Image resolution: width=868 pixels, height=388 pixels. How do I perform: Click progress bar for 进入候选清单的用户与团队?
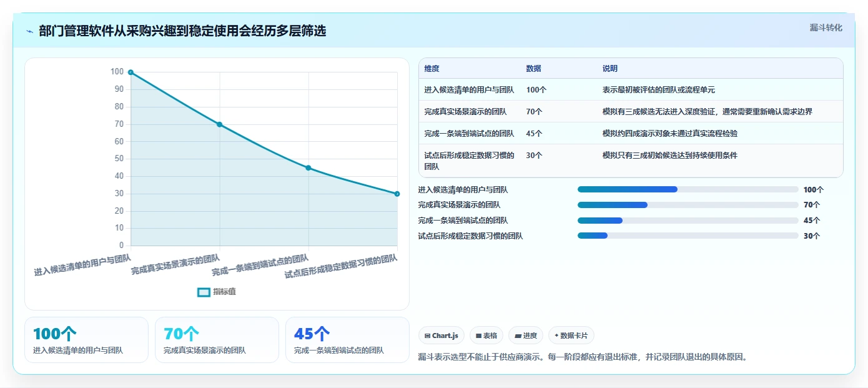[688, 189]
